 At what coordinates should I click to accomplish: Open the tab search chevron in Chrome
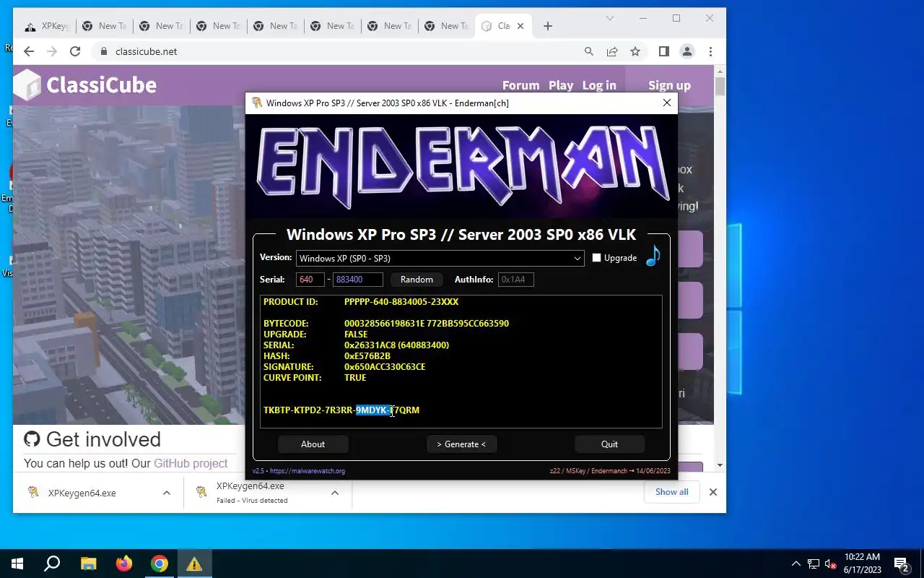(x=610, y=18)
